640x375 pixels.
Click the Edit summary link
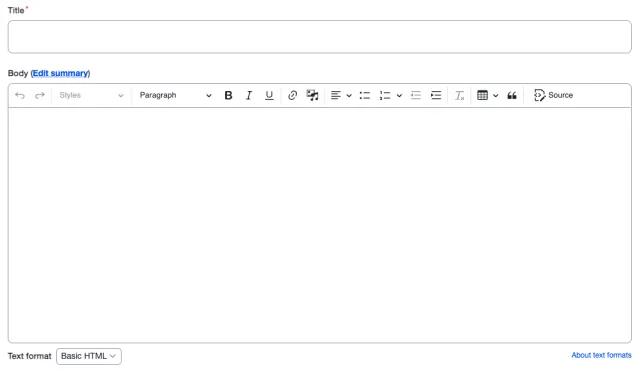60,73
